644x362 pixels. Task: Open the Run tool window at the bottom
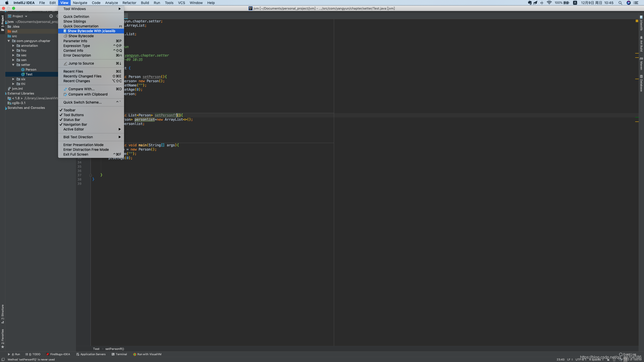pyautogui.click(x=14, y=354)
